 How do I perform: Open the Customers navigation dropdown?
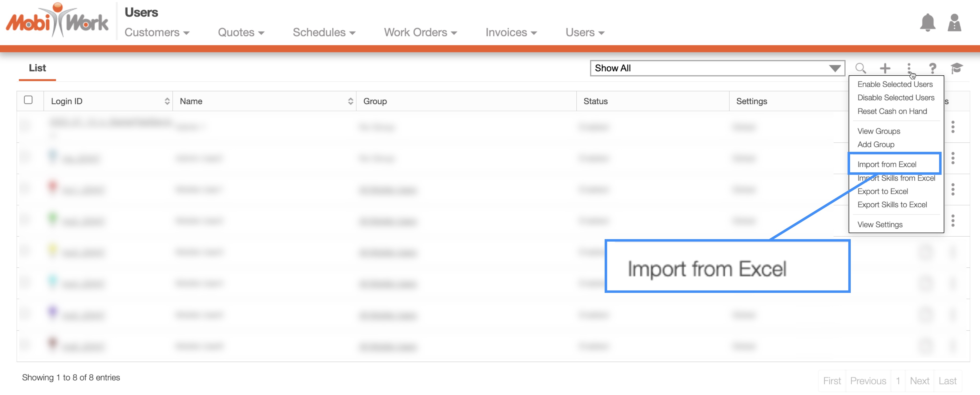(157, 32)
